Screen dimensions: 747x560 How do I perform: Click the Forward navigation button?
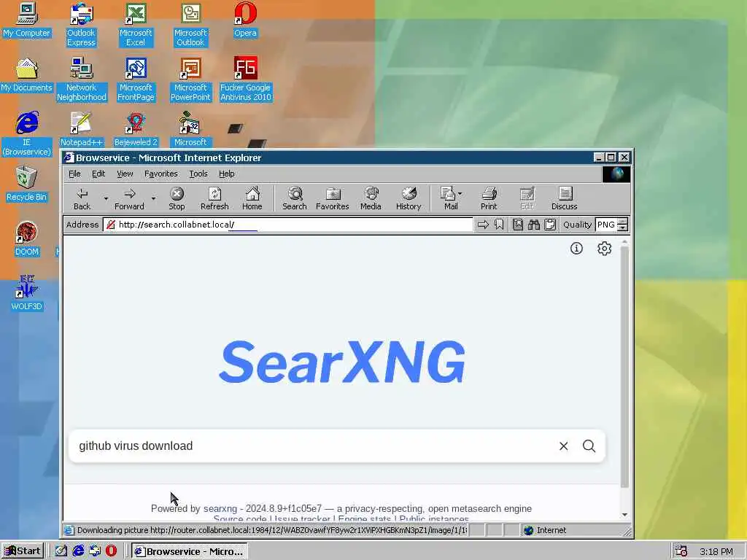point(129,198)
